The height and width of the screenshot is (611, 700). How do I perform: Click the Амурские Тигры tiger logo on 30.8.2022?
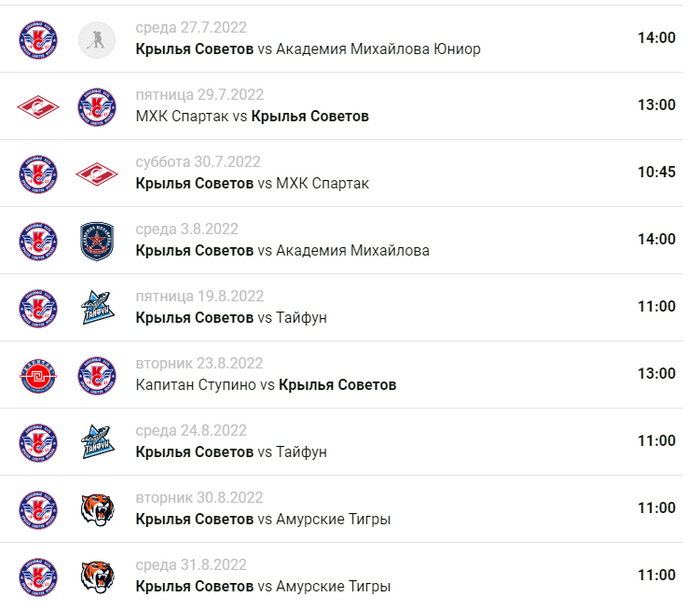point(97,508)
